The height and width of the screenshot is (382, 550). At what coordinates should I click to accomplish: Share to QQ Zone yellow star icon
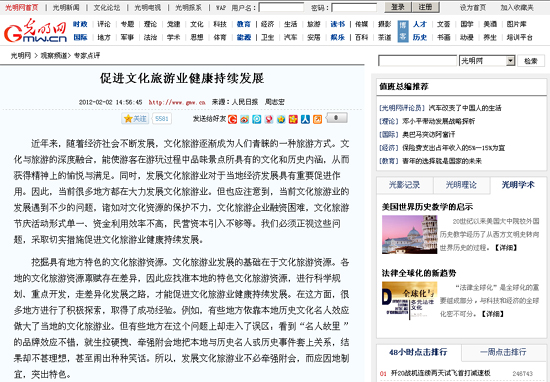pos(281,119)
